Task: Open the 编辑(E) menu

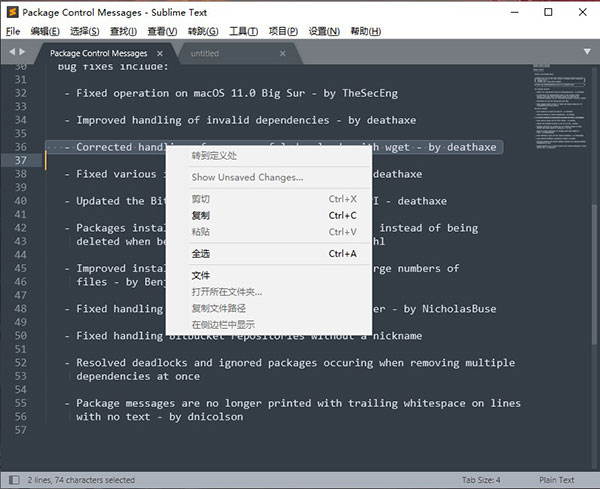Action: click(45, 31)
